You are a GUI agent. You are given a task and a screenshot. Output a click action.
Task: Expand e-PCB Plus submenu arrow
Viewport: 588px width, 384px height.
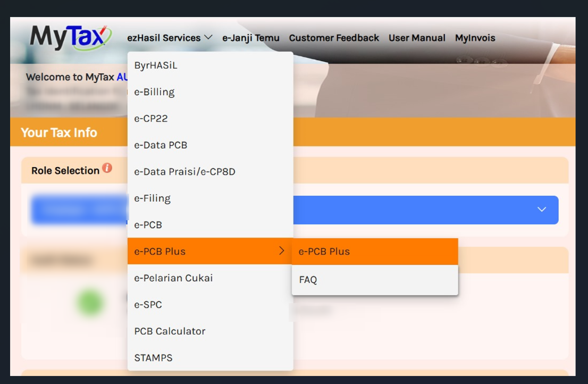[x=282, y=251]
